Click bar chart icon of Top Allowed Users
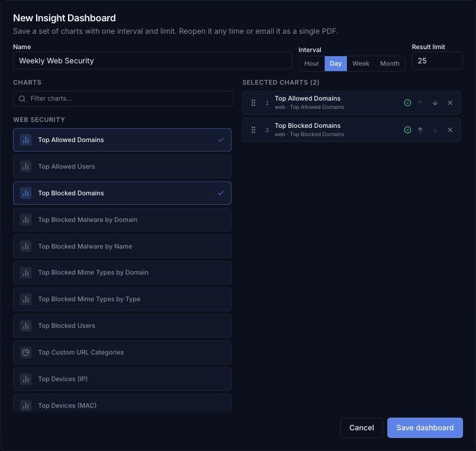 click(26, 166)
